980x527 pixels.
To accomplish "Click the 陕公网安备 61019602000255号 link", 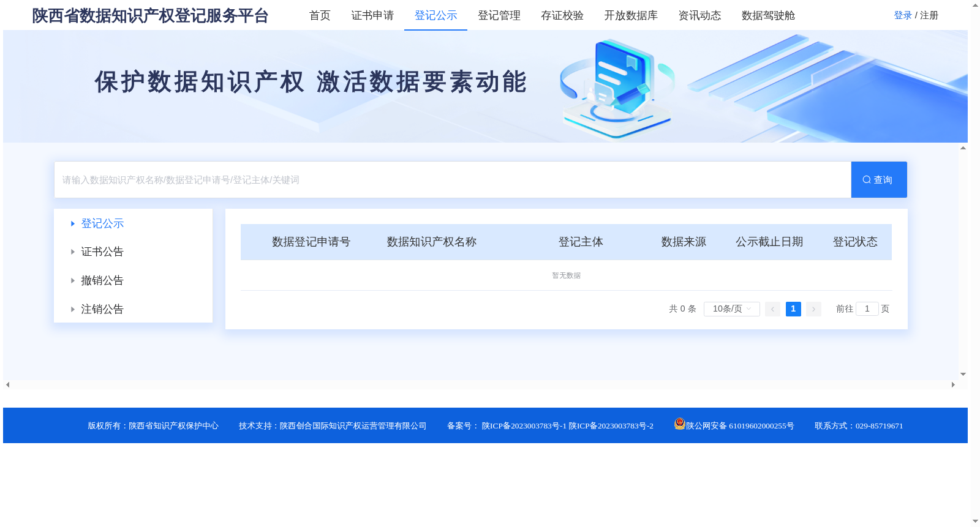I will (x=740, y=426).
